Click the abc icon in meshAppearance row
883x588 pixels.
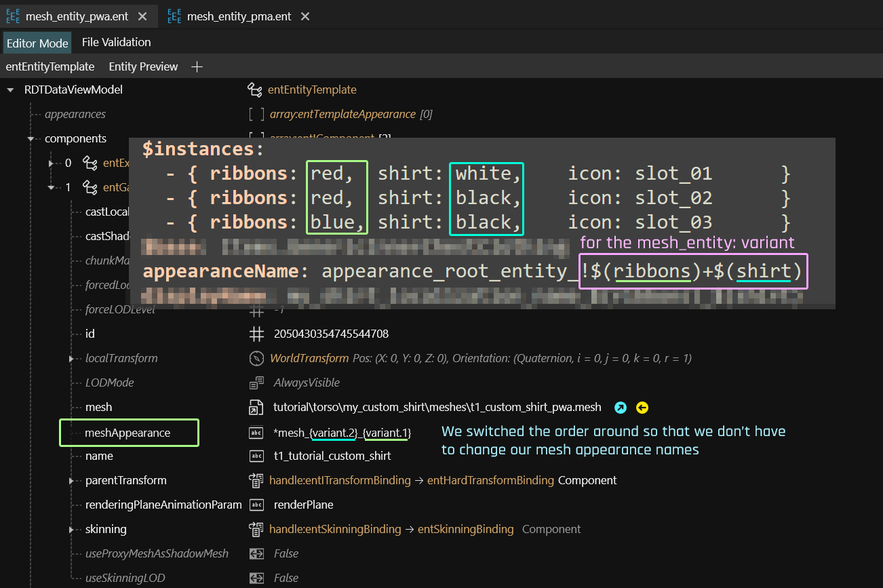point(256,432)
